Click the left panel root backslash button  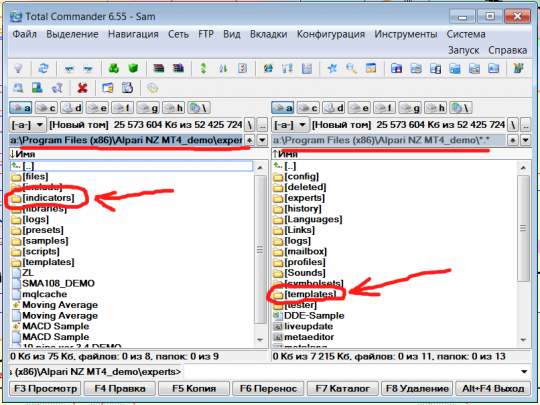click(x=249, y=125)
